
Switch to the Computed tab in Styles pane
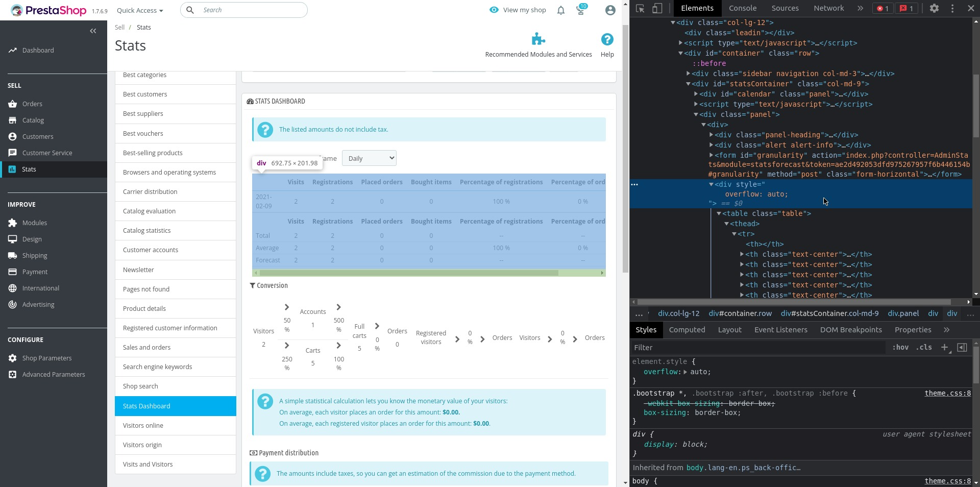tap(687, 329)
